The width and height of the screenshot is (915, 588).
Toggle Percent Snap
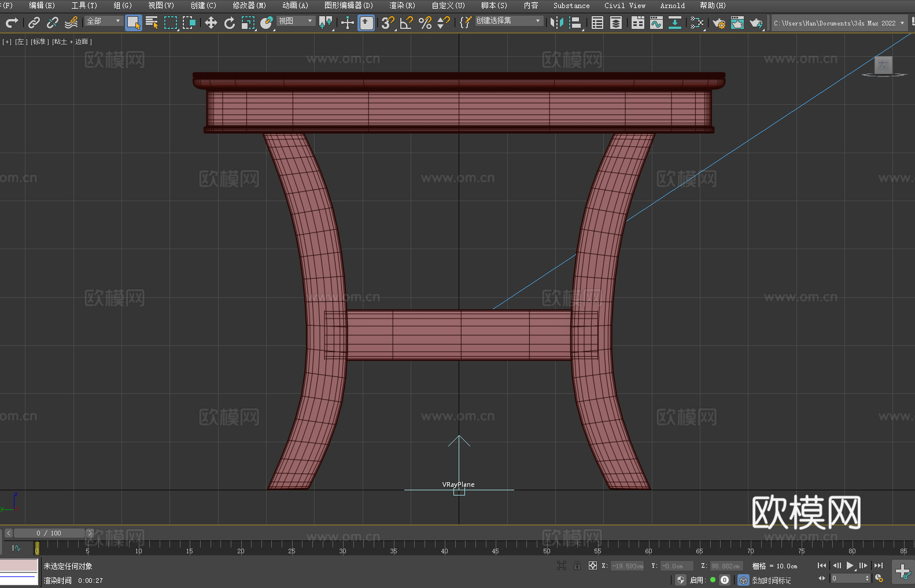click(x=425, y=23)
